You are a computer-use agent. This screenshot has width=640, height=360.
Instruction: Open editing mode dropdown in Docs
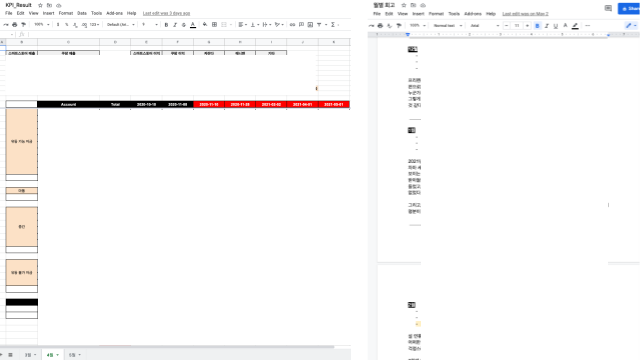pyautogui.click(x=631, y=25)
